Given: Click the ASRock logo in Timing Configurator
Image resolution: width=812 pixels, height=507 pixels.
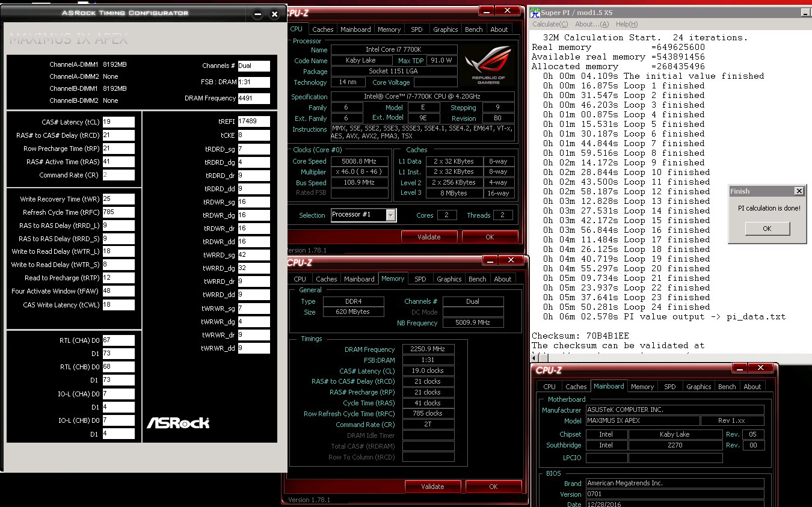Looking at the screenshot, I should [178, 422].
